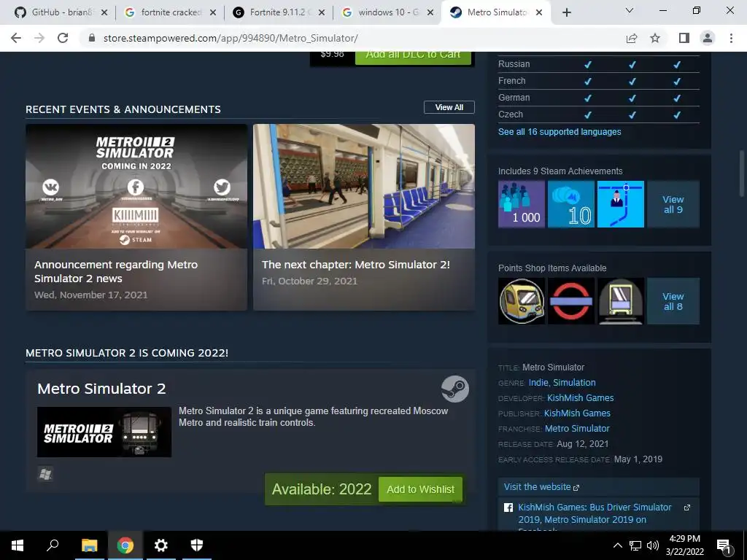Select the yellow train points shop item

tap(522, 301)
